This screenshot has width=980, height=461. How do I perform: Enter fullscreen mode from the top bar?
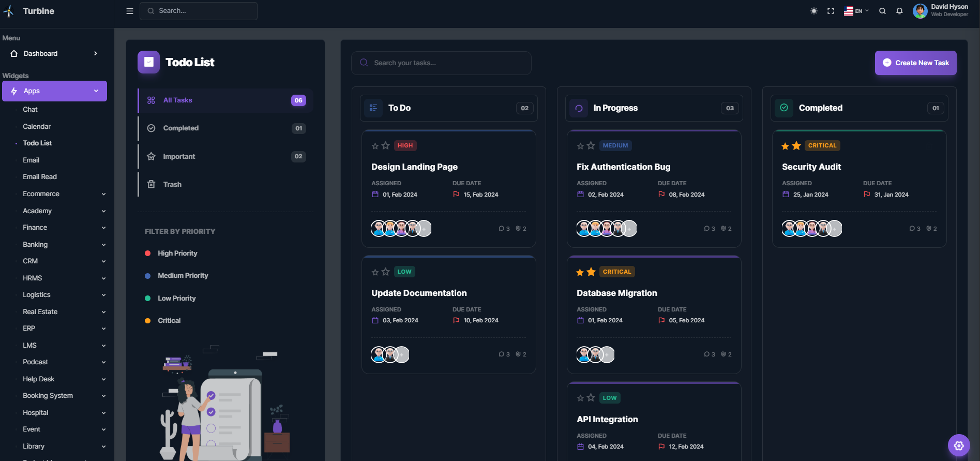pos(831,11)
